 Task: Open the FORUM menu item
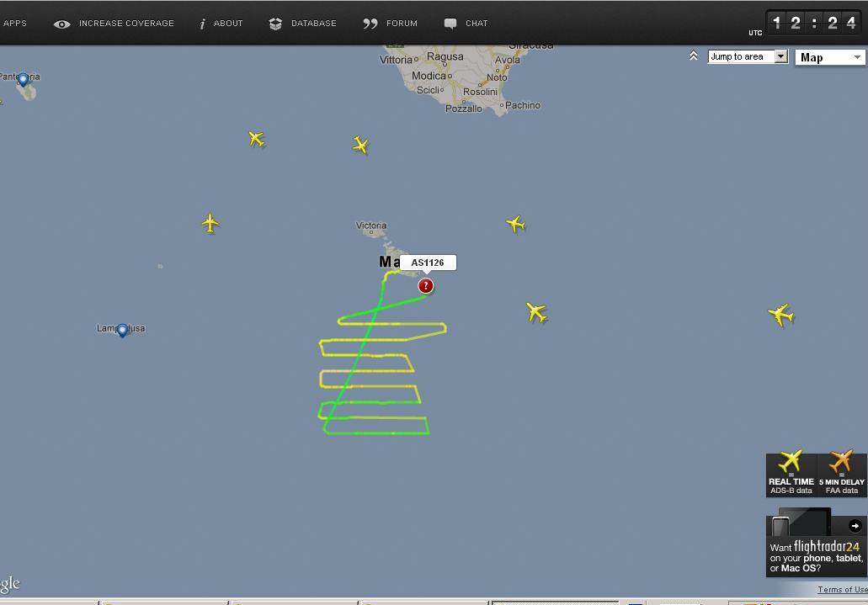pos(402,24)
